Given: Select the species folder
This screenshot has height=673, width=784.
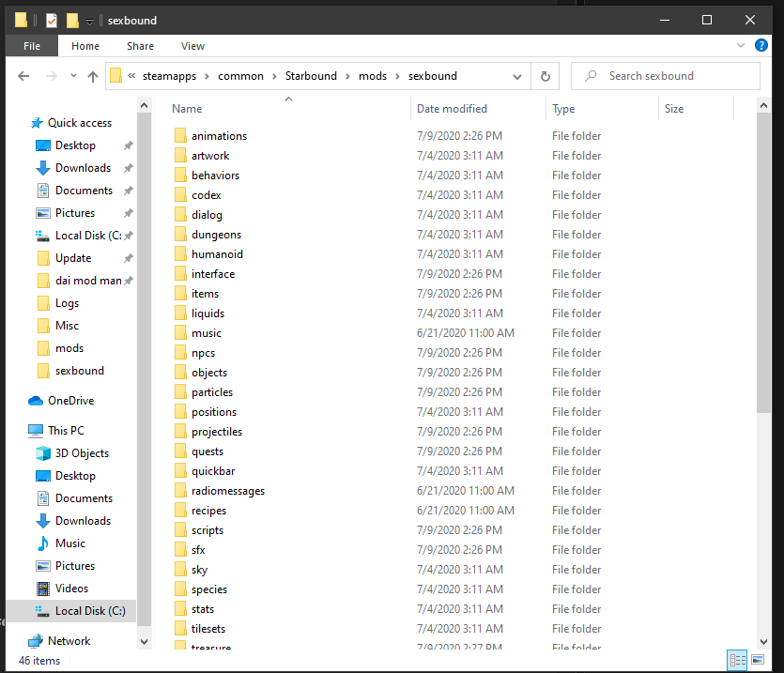Looking at the screenshot, I should [209, 589].
